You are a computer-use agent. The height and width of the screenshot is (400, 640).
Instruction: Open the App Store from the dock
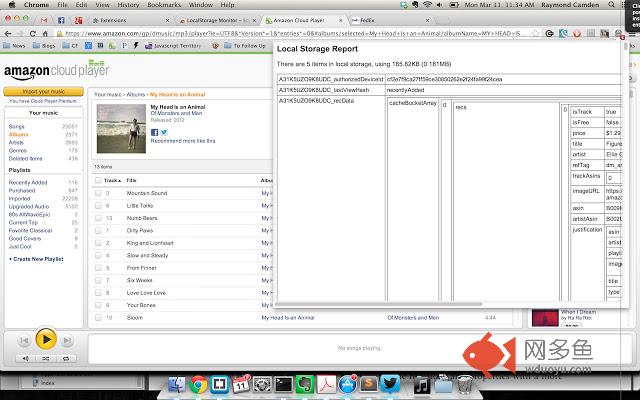[347, 384]
